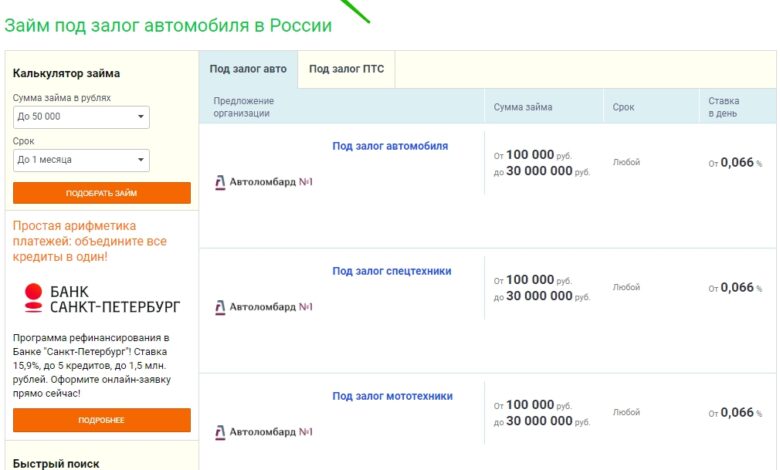The width and height of the screenshot is (780, 470).
Task: Click Ставка в день column header
Action: click(724, 107)
